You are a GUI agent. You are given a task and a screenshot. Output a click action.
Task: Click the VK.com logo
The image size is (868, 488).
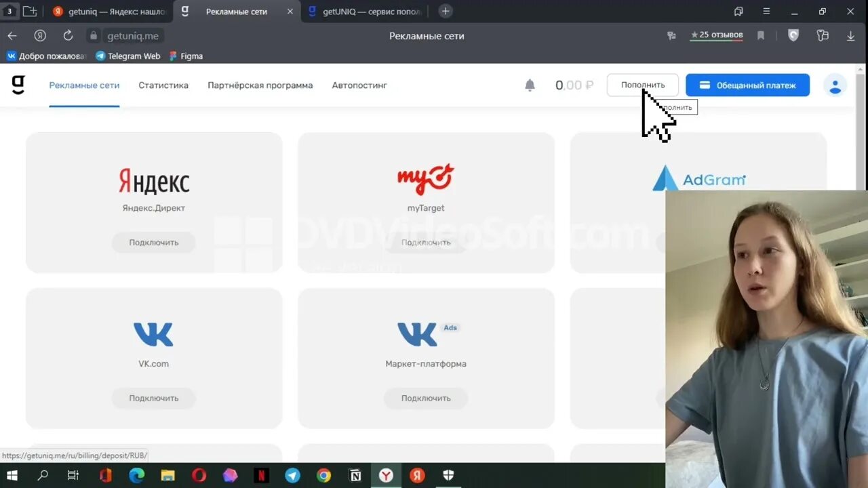pos(154,334)
